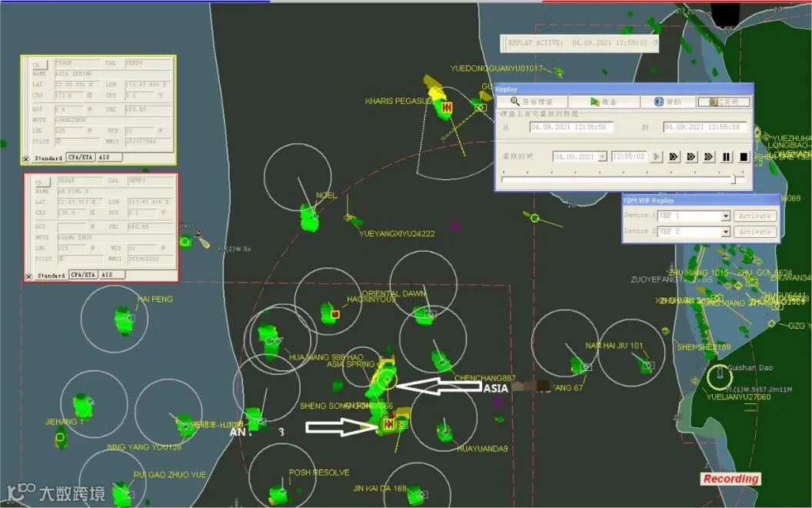Click the first fast-forward replay speed button

[674, 156]
